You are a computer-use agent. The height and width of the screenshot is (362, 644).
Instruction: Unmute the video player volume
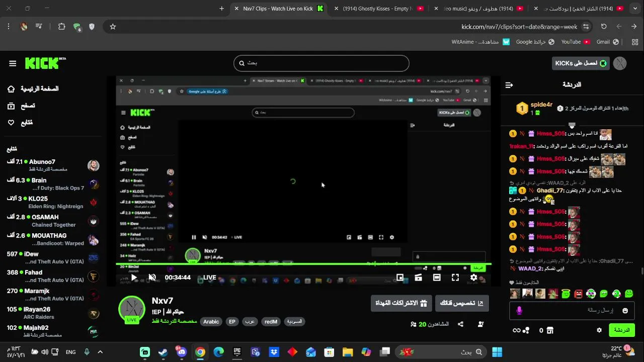point(152,278)
